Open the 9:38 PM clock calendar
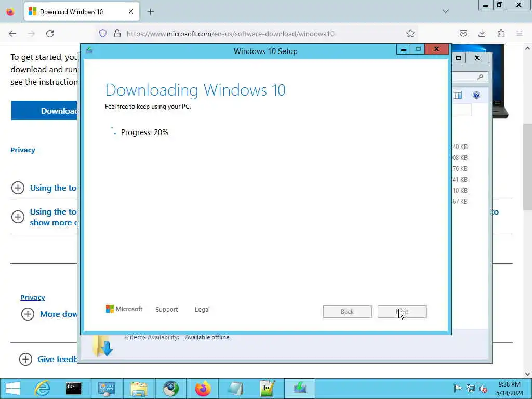Image resolution: width=532 pixels, height=399 pixels. tap(510, 389)
